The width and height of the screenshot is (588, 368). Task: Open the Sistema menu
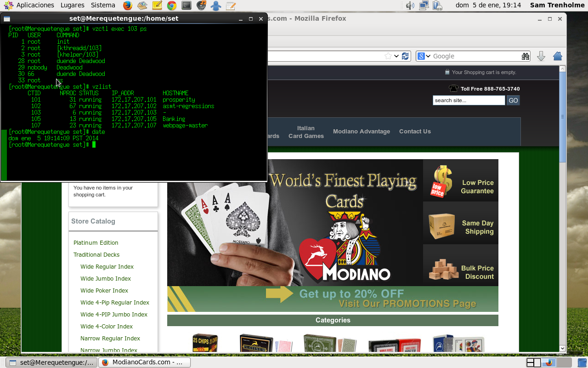(x=103, y=5)
